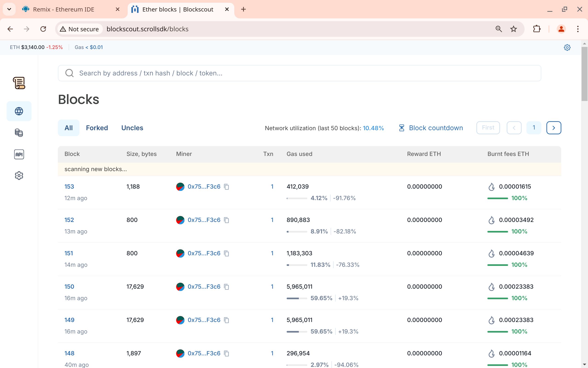
Task: Select page 1 button
Action: (x=534, y=128)
